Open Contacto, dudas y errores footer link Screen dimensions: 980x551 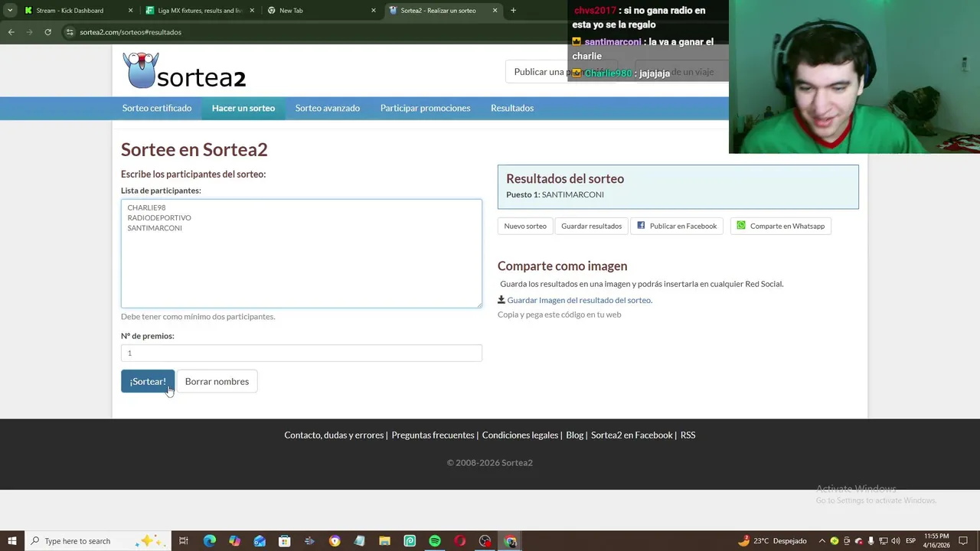pyautogui.click(x=334, y=435)
